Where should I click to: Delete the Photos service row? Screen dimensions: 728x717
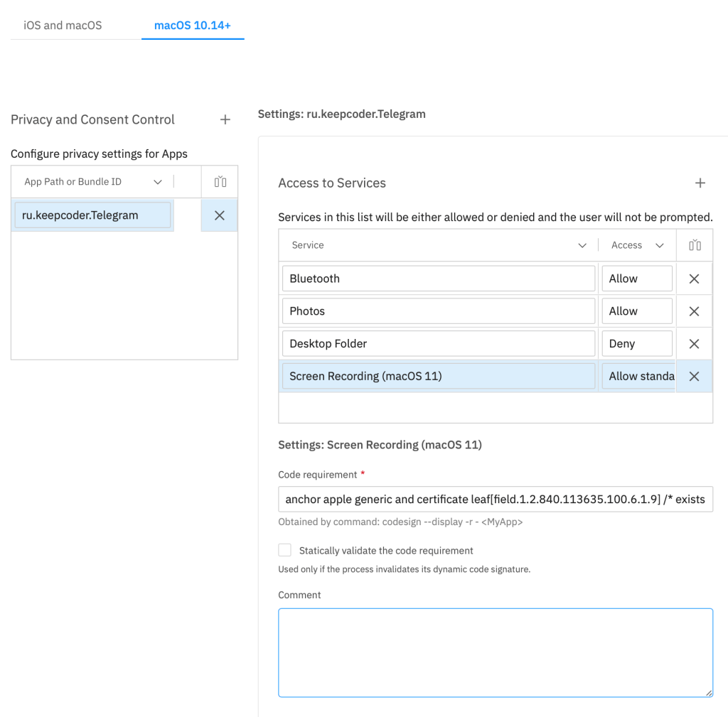click(x=695, y=311)
